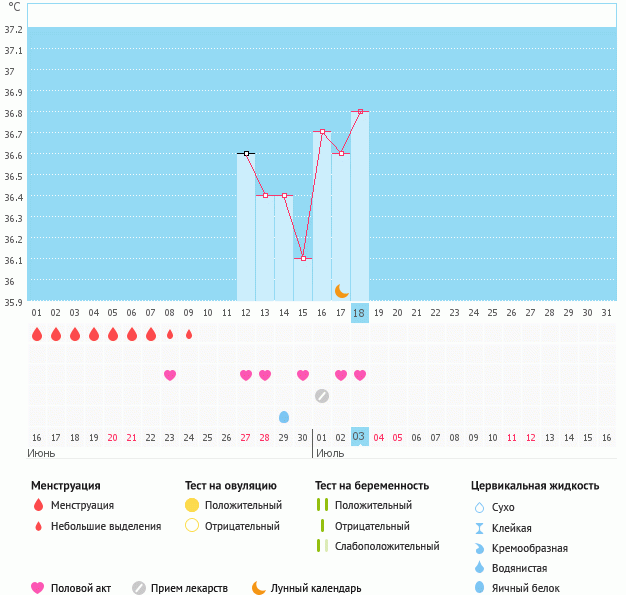Click the menstruation drop under day 01
This screenshot has width=626, height=595.
coord(37,334)
